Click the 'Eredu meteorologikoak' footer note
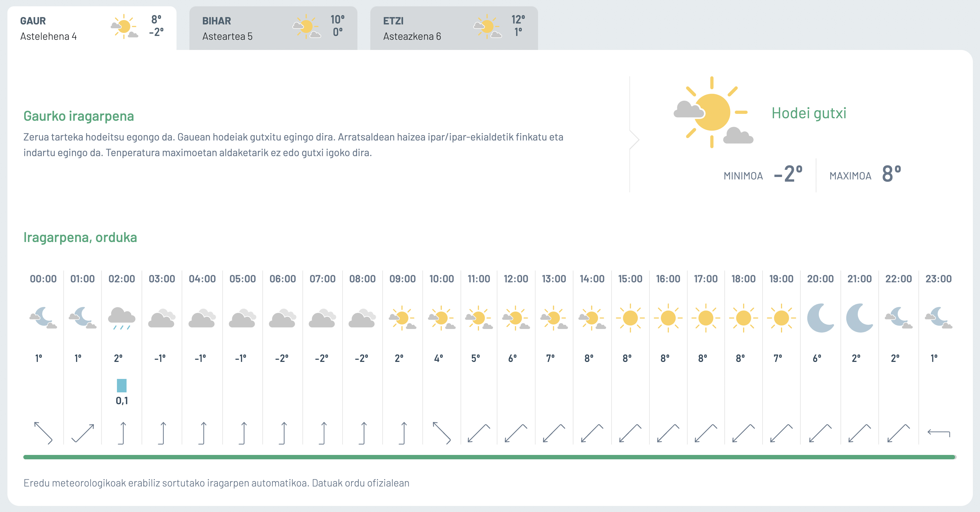Image resolution: width=980 pixels, height=512 pixels. (x=216, y=483)
